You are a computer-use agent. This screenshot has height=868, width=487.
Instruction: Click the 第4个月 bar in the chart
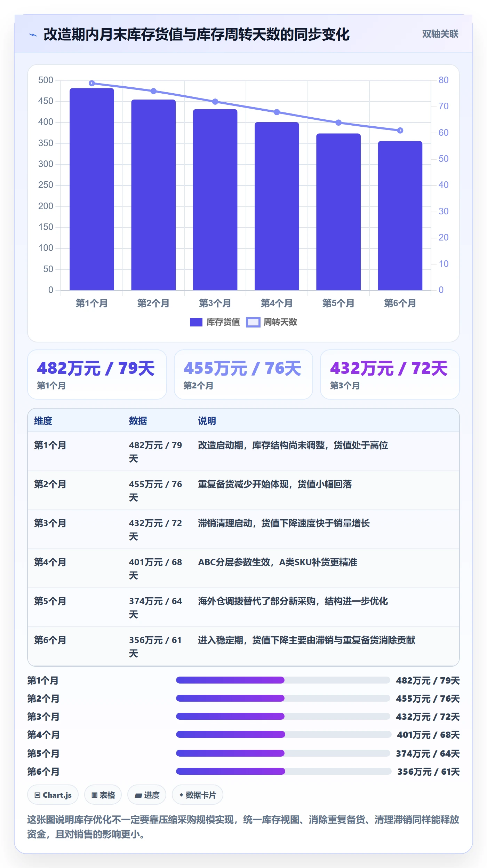277,206
